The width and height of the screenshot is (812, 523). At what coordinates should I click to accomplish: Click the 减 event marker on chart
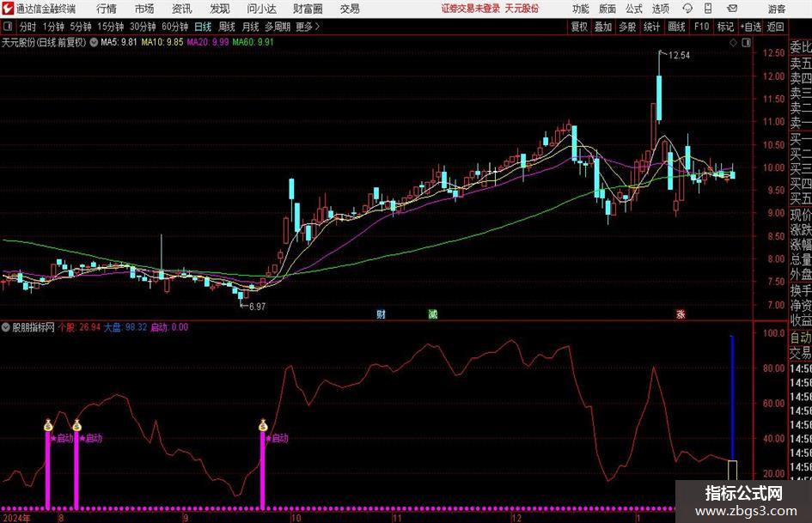pyautogui.click(x=433, y=314)
